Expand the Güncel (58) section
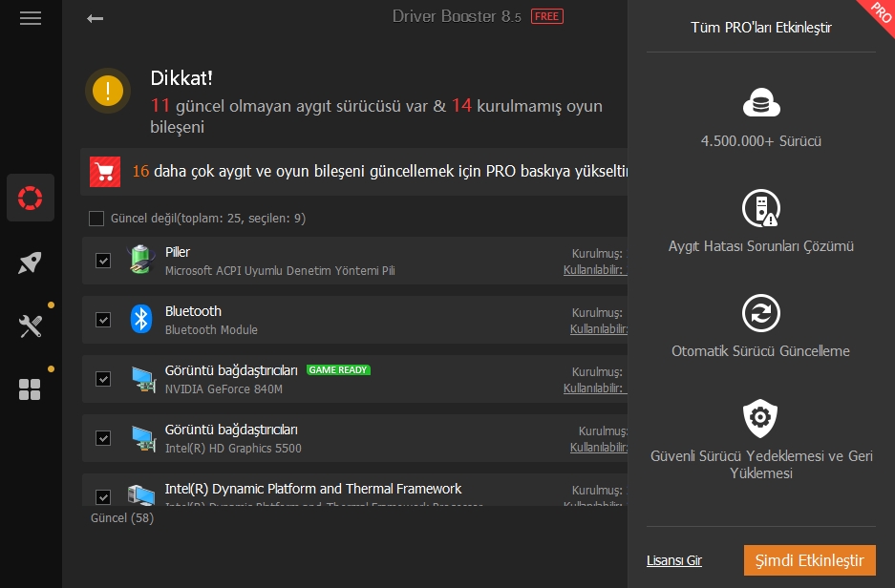Image resolution: width=895 pixels, height=588 pixels. pos(122,518)
